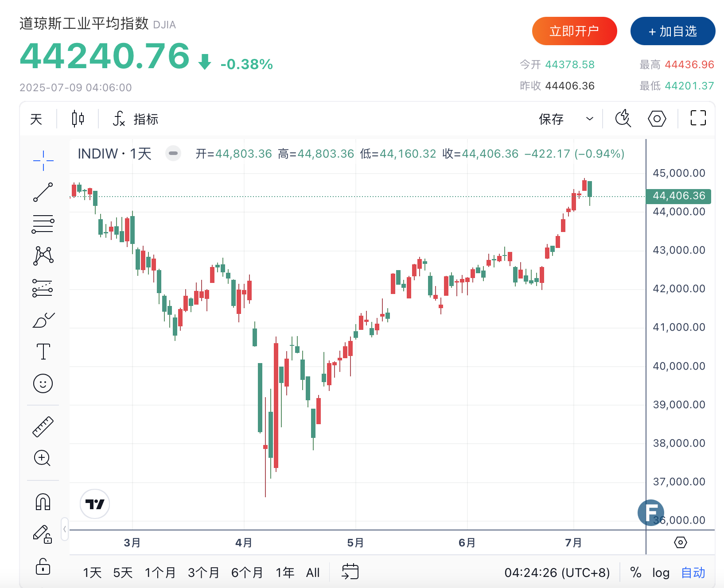Toggle percent scale on price axis
Viewport: 724px width, 588px height.
pyautogui.click(x=636, y=573)
